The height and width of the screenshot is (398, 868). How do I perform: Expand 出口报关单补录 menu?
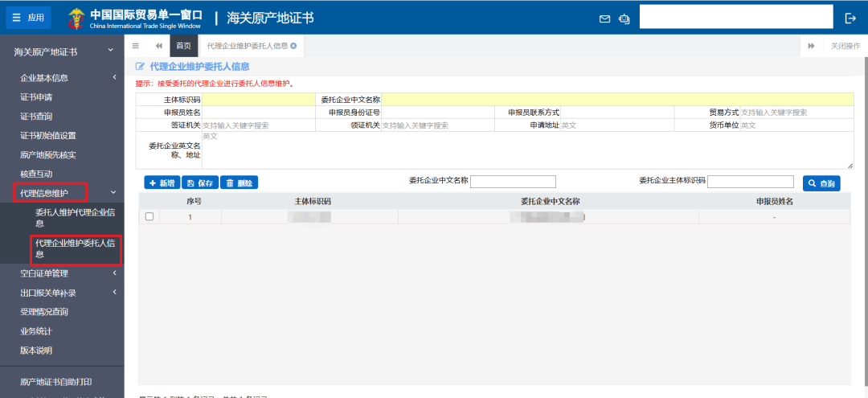coord(62,293)
